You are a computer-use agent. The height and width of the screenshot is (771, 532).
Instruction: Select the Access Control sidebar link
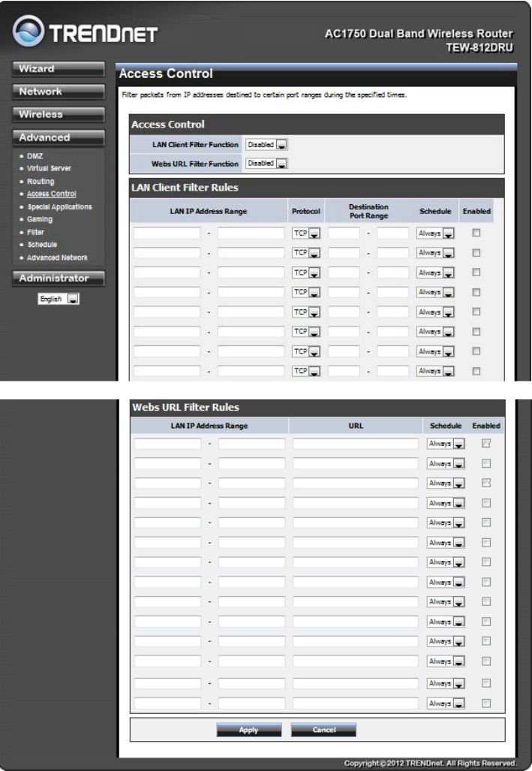(52, 194)
